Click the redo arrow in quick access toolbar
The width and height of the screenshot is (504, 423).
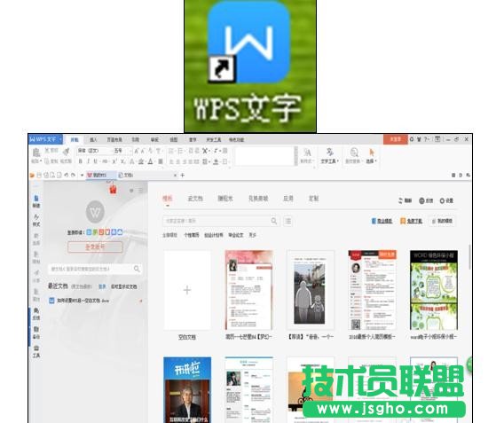tap(74, 175)
